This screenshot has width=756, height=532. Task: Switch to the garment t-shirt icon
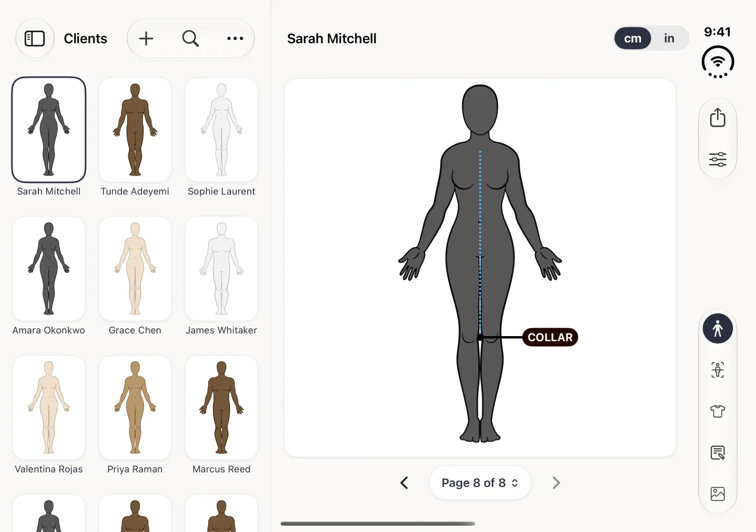[718, 411]
